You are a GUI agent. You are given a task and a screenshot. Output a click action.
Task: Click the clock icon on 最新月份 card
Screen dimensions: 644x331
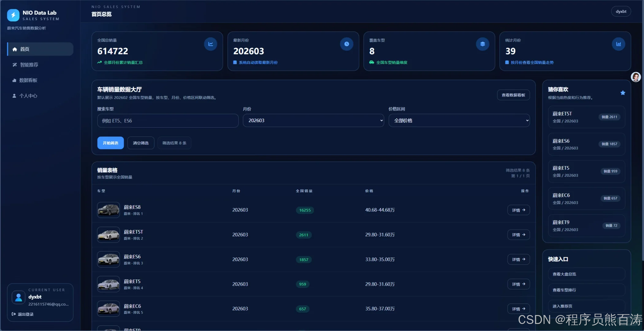point(346,44)
